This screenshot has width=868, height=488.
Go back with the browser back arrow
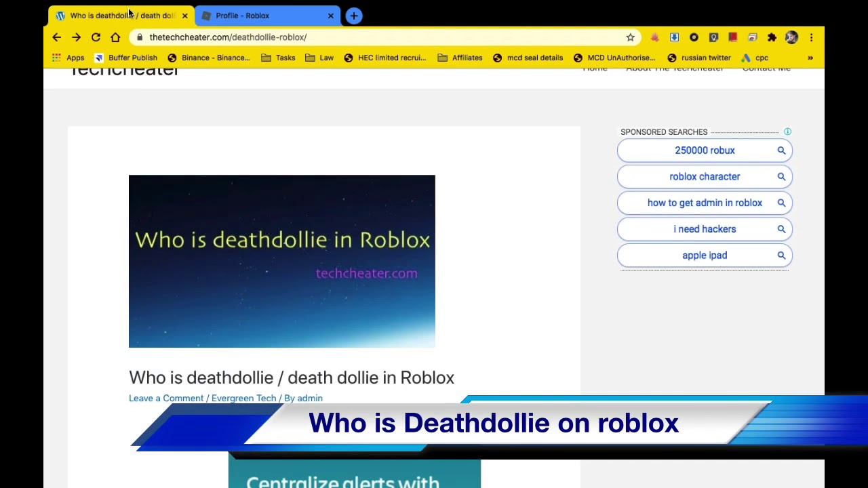click(x=57, y=37)
